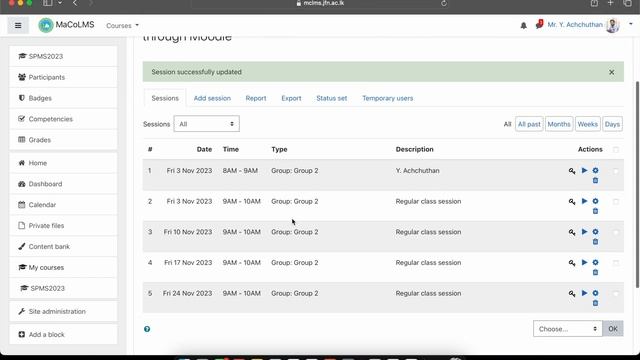The width and height of the screenshot is (640, 360).
Task: Click the page vertical scrollbar
Action: [638, 184]
